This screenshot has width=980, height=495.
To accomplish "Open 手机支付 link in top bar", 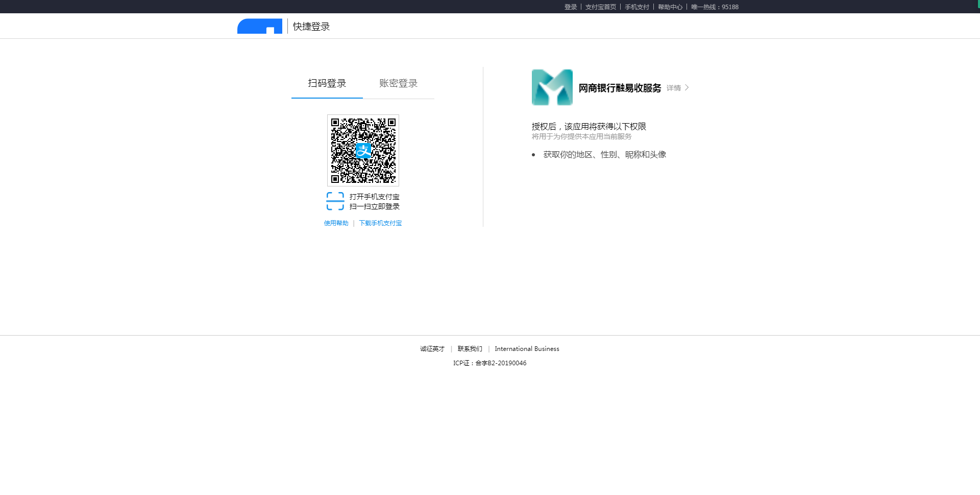I will tap(637, 7).
